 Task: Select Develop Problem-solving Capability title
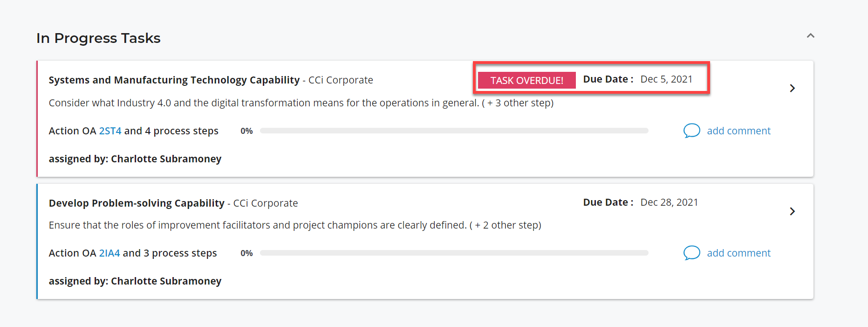tap(137, 203)
